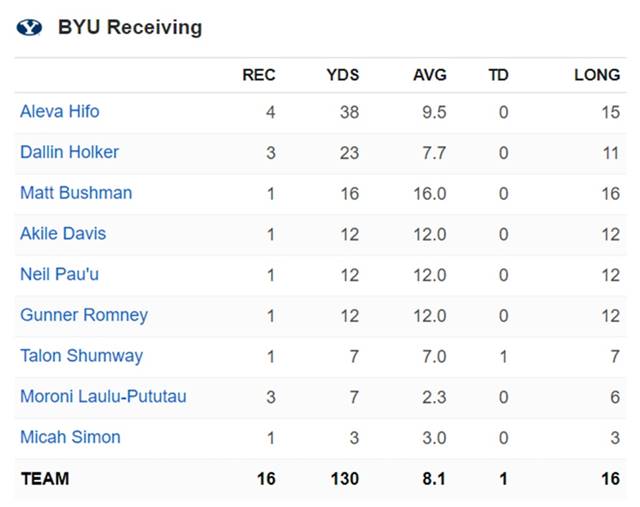The image size is (640, 507).
Task: Open Aleva Hifo player link
Action: tap(60, 112)
